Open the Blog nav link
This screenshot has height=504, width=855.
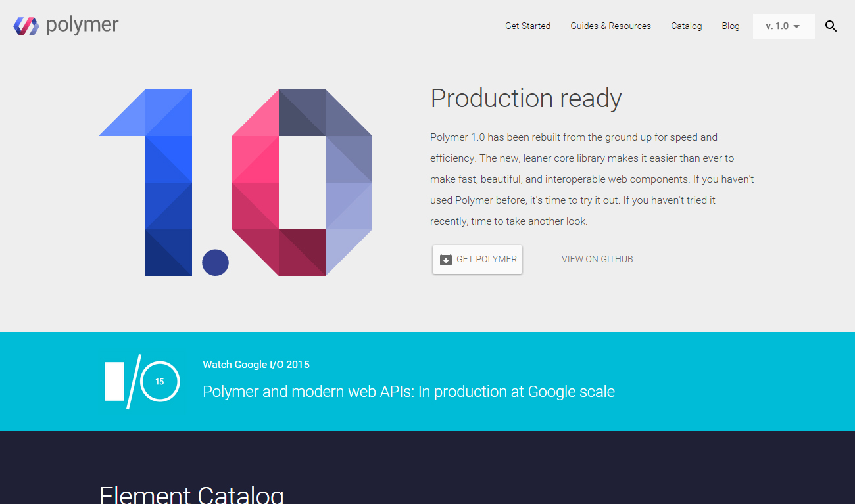tap(730, 26)
